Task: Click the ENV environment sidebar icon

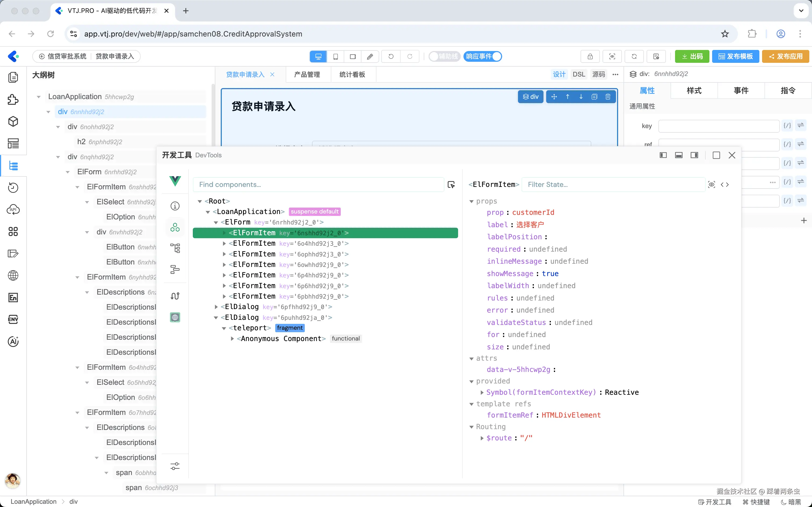Action: coord(13,319)
